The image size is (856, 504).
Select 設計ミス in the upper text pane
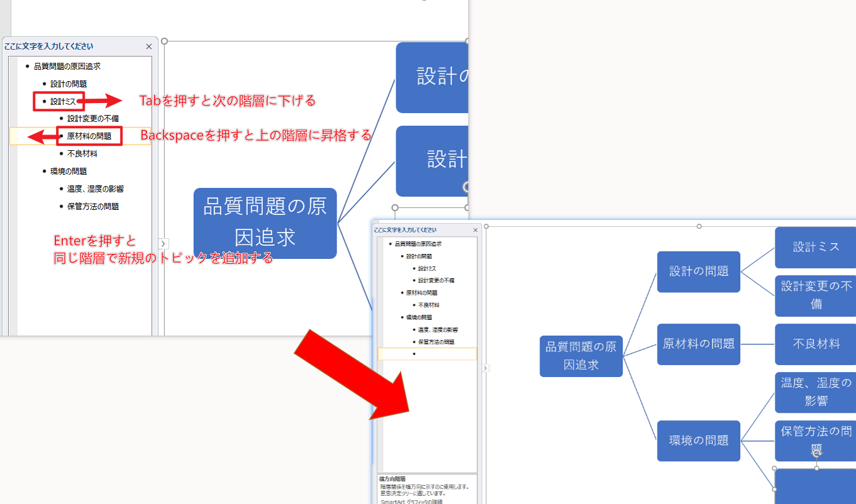pyautogui.click(x=63, y=101)
